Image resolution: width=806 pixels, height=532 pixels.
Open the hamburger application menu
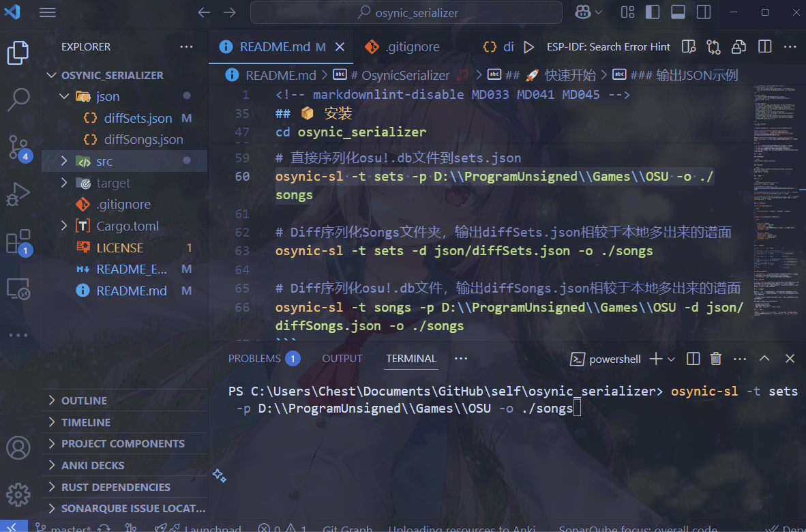coord(47,12)
